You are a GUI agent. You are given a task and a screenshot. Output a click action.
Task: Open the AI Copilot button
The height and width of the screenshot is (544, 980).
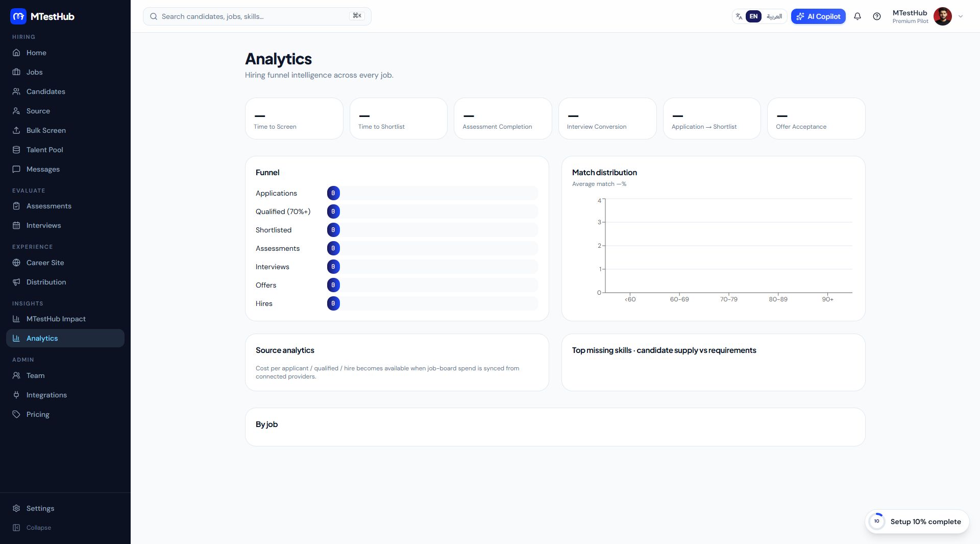click(818, 16)
